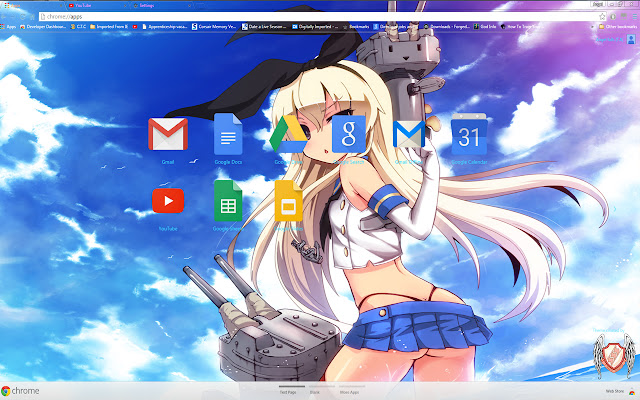Select the More Apps page
Image resolution: width=640 pixels, height=400 pixels.
(350, 393)
